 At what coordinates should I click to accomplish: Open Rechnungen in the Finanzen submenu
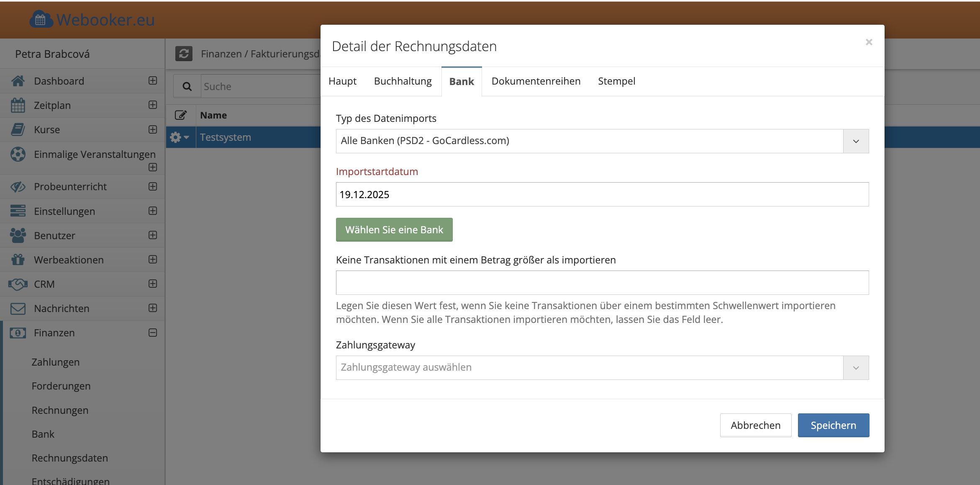click(x=60, y=410)
